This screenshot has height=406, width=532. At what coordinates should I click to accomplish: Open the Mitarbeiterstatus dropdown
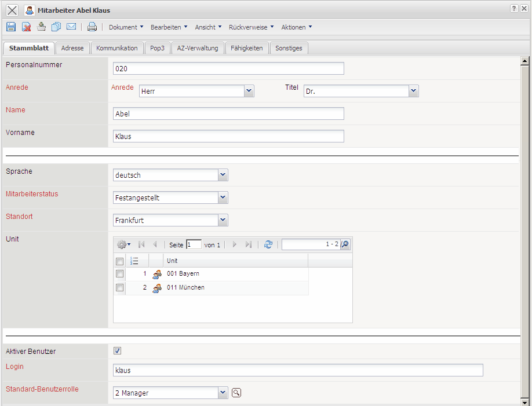223,197
